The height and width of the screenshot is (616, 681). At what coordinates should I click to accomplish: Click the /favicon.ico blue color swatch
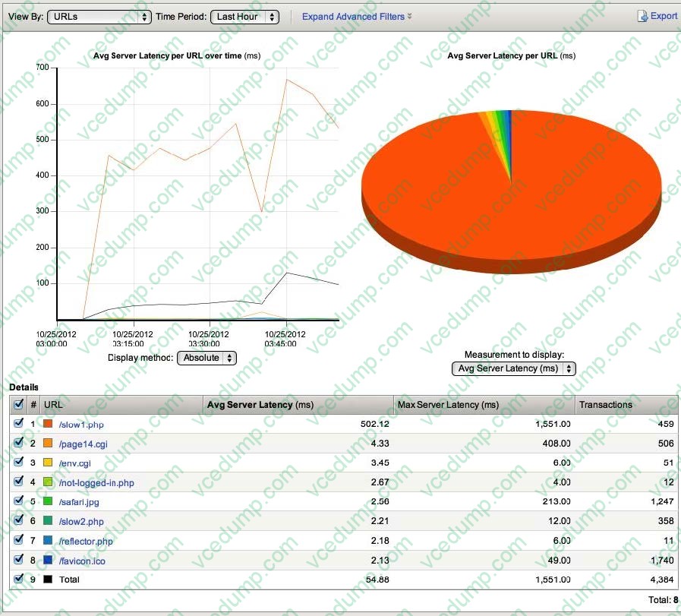coord(48,560)
